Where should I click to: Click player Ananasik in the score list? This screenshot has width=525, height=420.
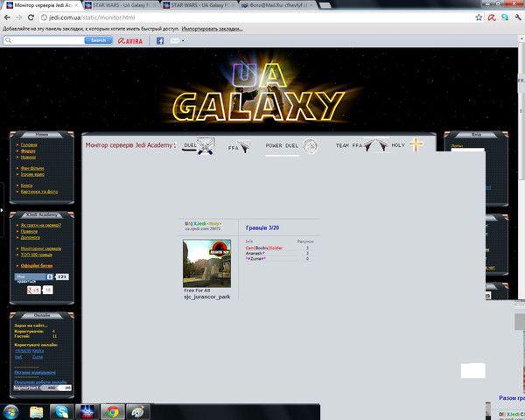[x=255, y=253]
